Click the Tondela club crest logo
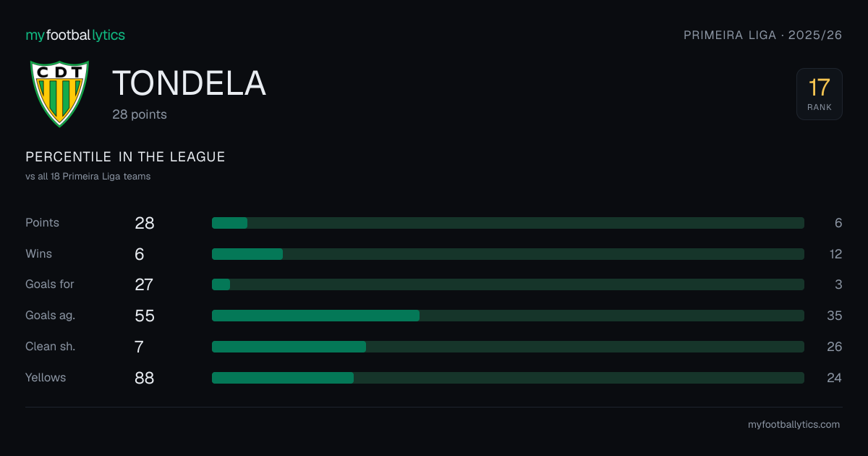This screenshot has width=868, height=456. click(x=59, y=93)
